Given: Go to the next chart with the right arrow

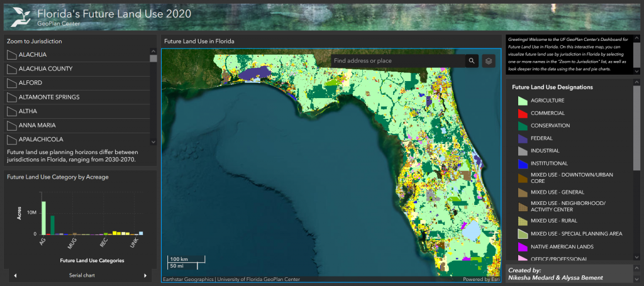Looking at the screenshot, I should [x=145, y=275].
